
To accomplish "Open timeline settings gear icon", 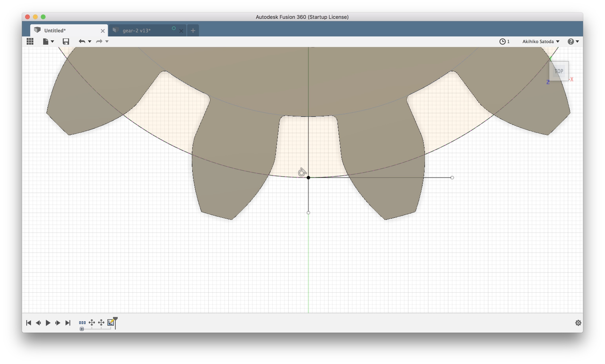I will click(578, 323).
